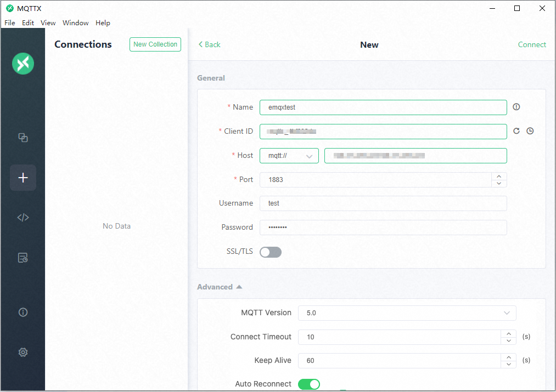
Task: Toggle the SSL/TLS switch
Action: [x=271, y=252]
